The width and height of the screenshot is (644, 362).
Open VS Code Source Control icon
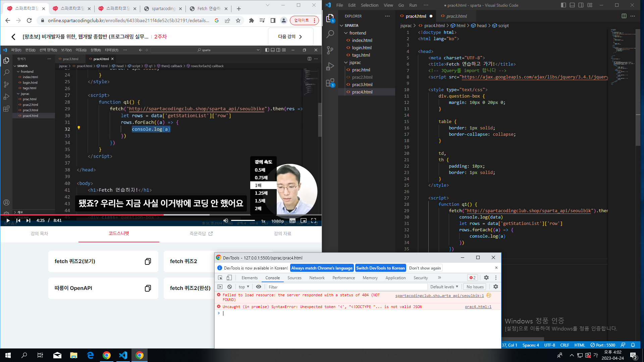tap(330, 50)
